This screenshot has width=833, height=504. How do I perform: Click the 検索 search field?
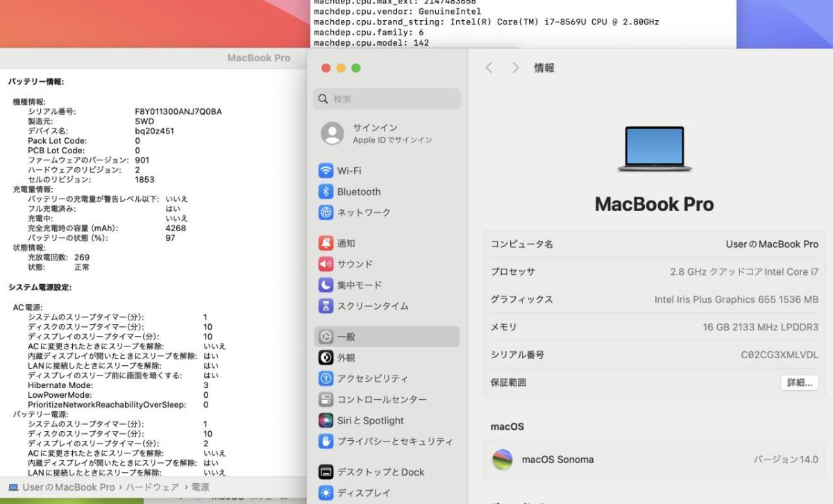click(387, 99)
